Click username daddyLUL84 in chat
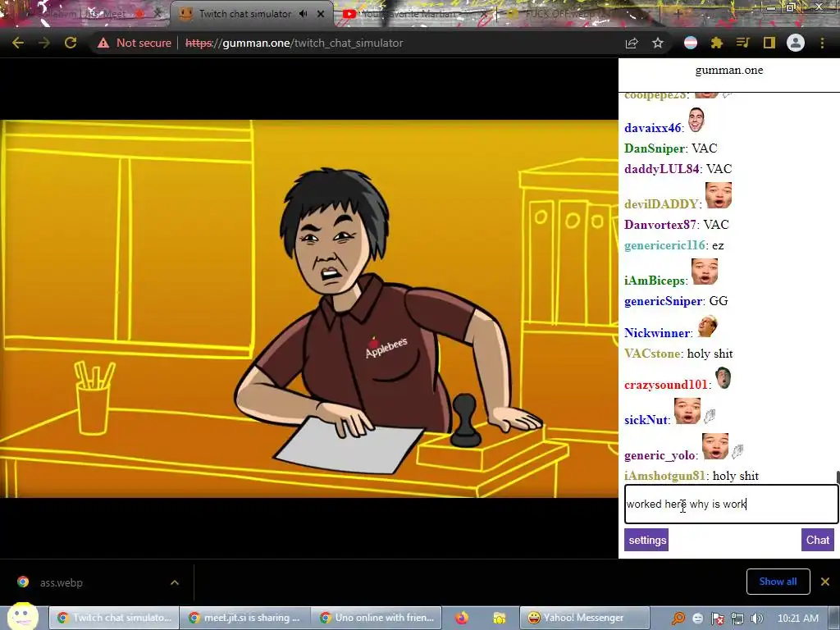 [662, 169]
